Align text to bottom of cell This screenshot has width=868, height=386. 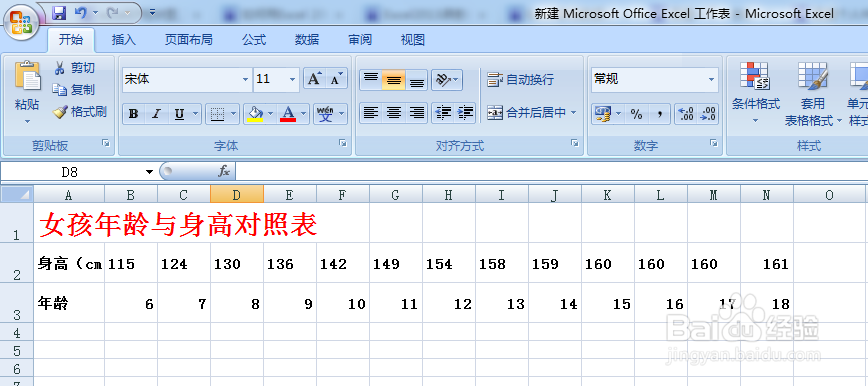[417, 80]
